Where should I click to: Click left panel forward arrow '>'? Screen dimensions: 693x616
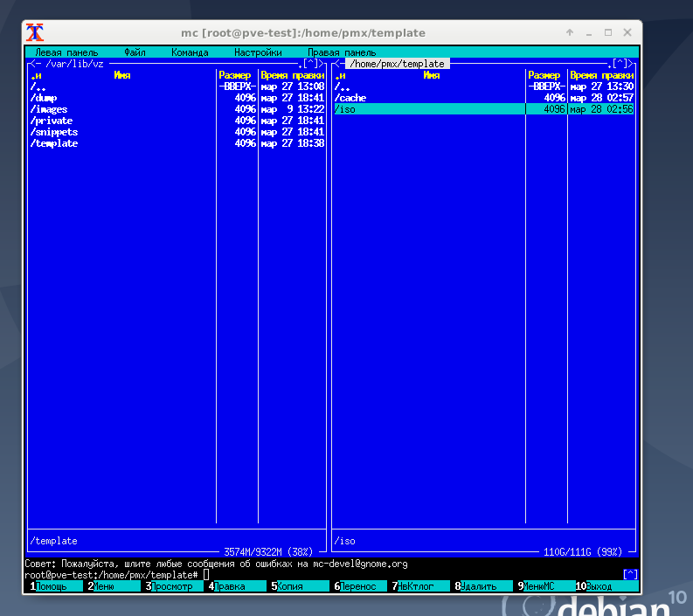point(322,64)
